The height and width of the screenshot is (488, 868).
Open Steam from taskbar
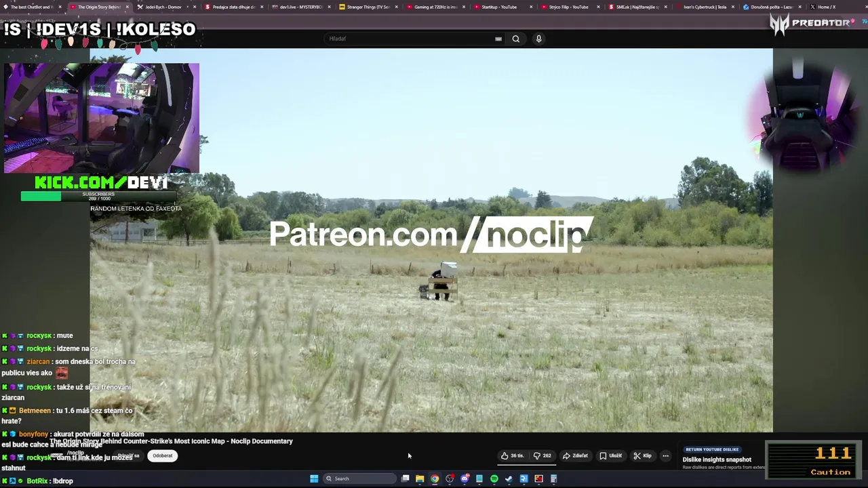(x=509, y=479)
